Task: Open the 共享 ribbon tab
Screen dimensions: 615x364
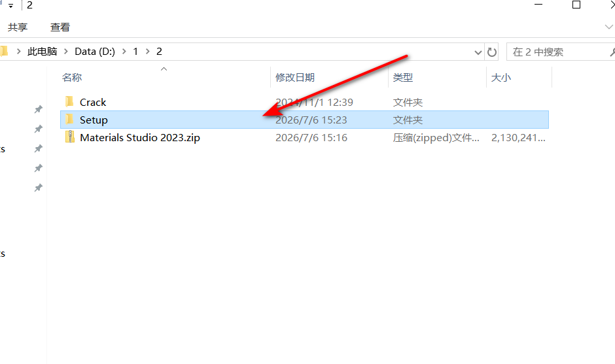Action: 18,27
